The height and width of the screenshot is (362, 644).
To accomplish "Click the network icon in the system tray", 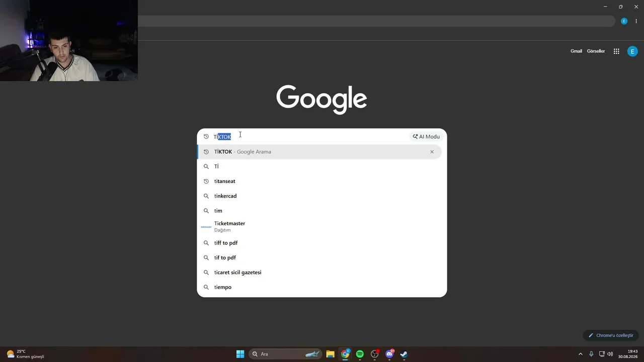I will click(x=602, y=354).
